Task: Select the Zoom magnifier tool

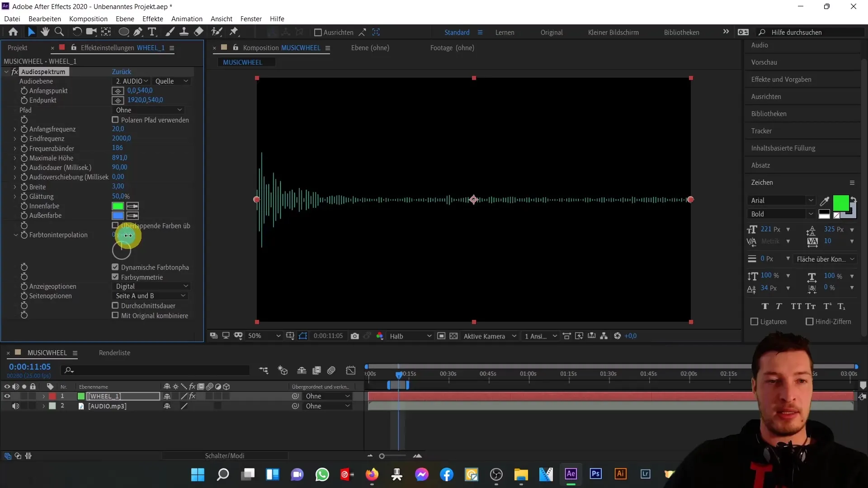Action: pos(59,32)
